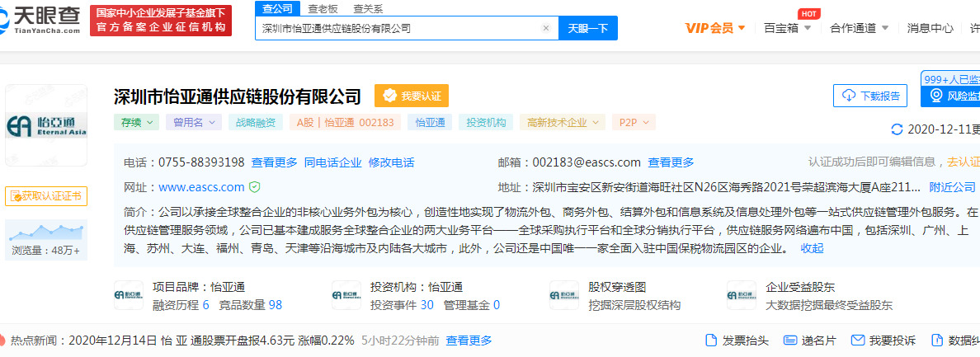Image resolution: width=980 pixels, height=357 pixels.
Task: Click the 投资机构 tag
Action: 486,122
